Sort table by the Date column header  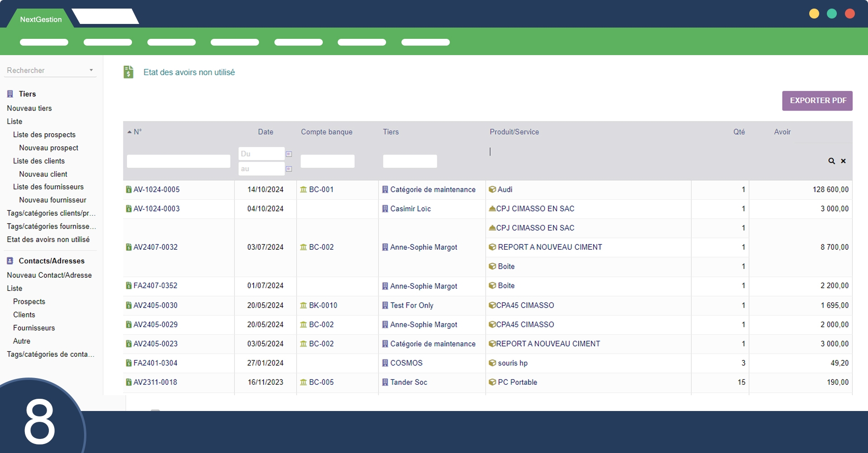click(265, 132)
